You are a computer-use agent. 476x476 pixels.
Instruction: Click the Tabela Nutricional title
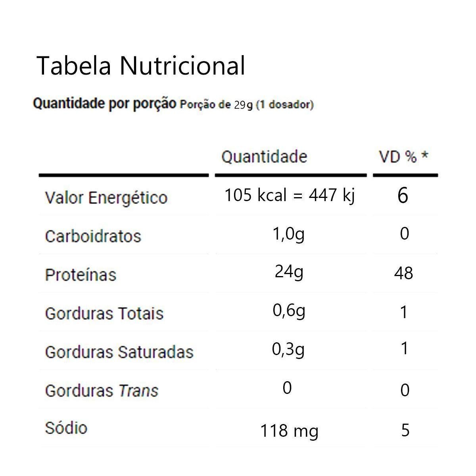tap(141, 66)
